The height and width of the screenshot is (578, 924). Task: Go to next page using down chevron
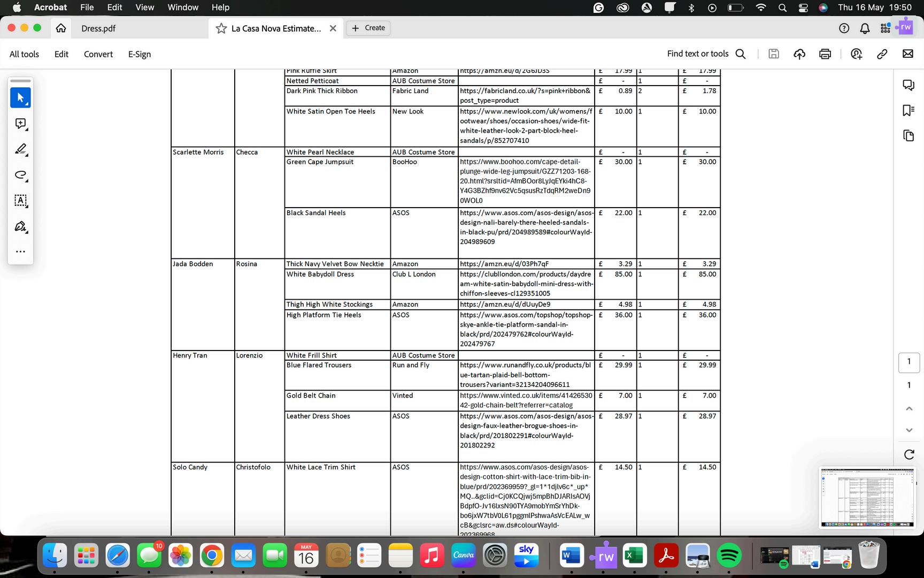tap(908, 430)
